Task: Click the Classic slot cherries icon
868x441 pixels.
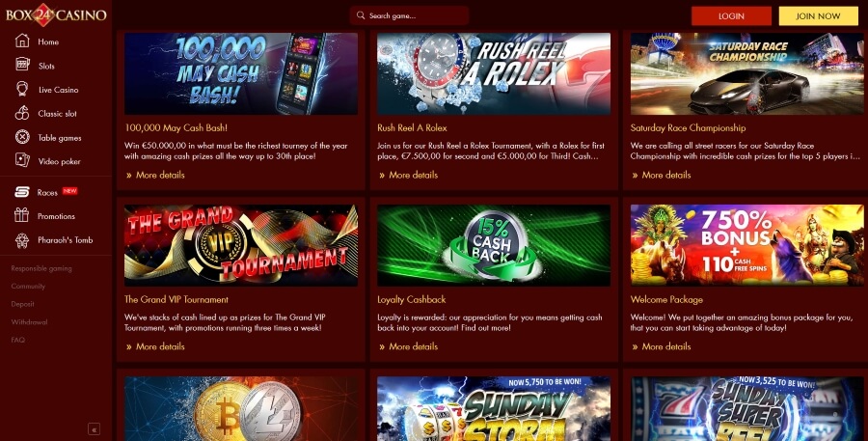Action: pyautogui.click(x=22, y=113)
